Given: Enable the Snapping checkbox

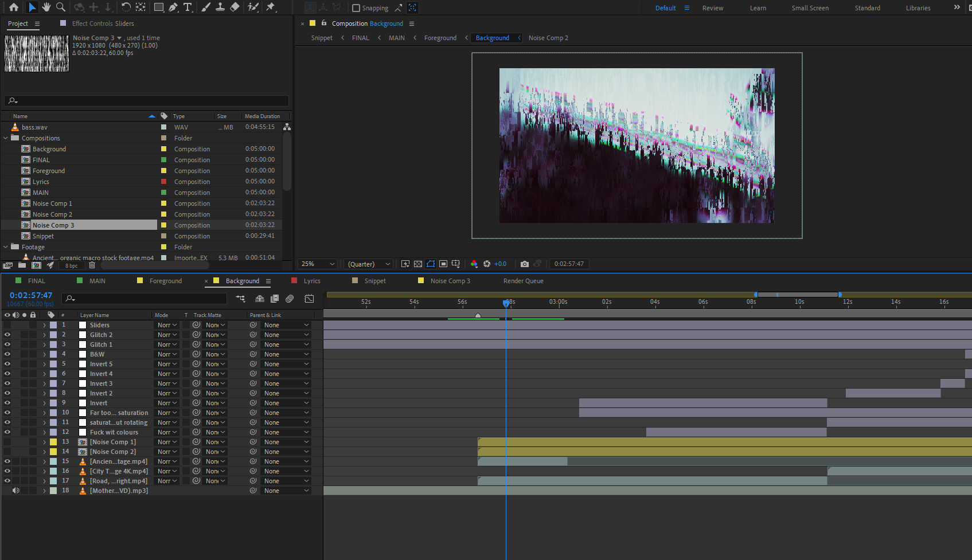Looking at the screenshot, I should [356, 8].
